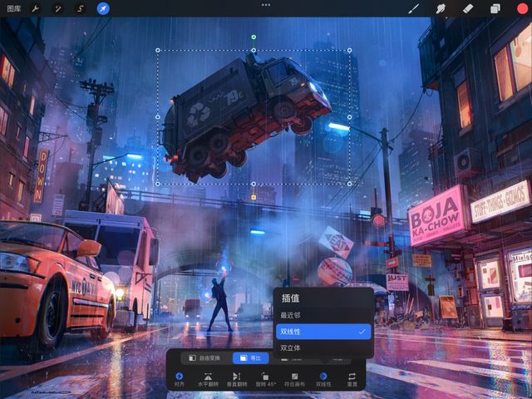The image size is (532, 399).
Task: Open the Layers panel
Action: [495, 8]
